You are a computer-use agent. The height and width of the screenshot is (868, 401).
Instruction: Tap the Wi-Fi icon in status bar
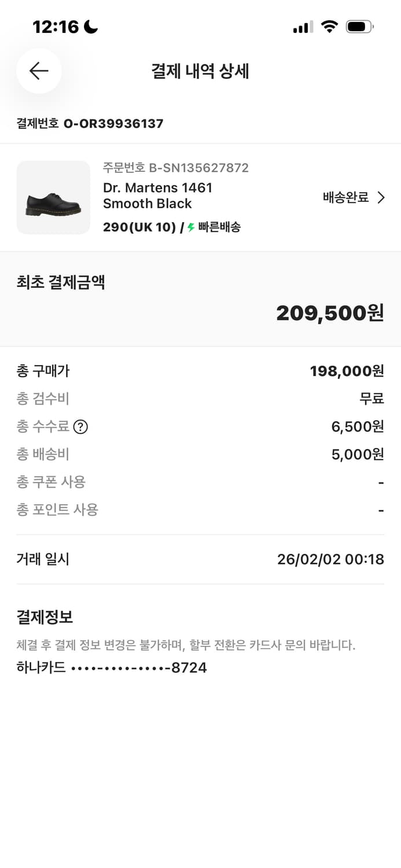point(329,25)
